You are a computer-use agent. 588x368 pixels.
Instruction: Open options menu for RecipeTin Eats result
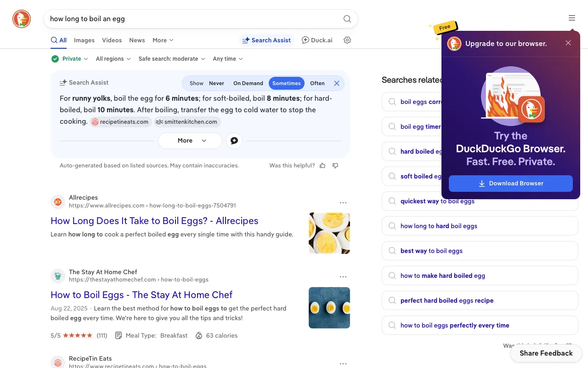343,363
